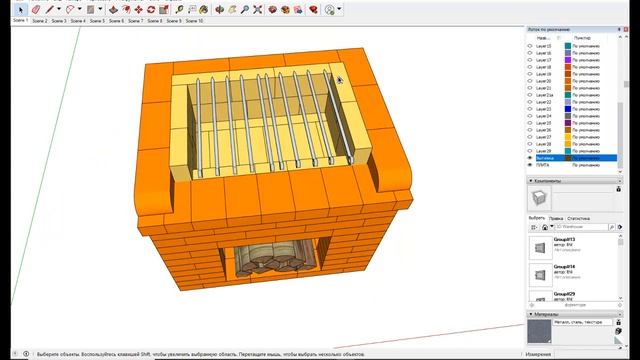Activate the Rotate tool
640x360 pixels.
(151, 9)
